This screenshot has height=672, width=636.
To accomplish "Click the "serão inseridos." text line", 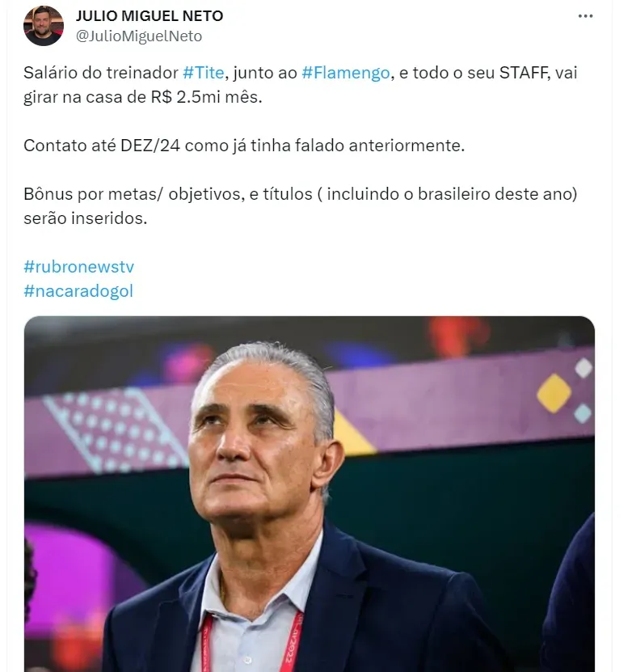I will point(86,219).
